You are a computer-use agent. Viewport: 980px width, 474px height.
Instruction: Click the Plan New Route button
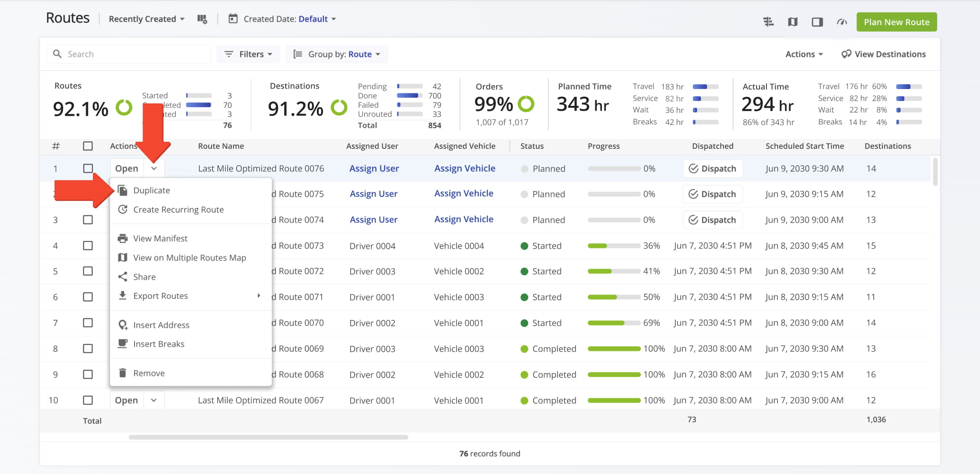896,22
